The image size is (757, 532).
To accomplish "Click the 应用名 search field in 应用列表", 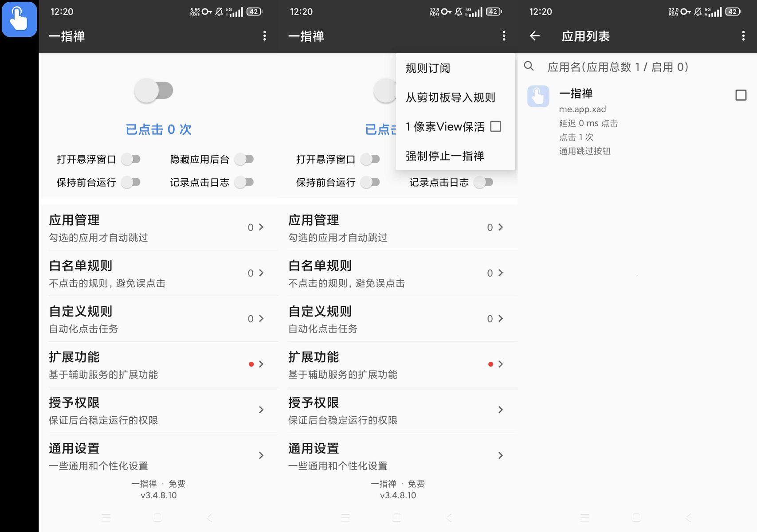I will [x=618, y=67].
